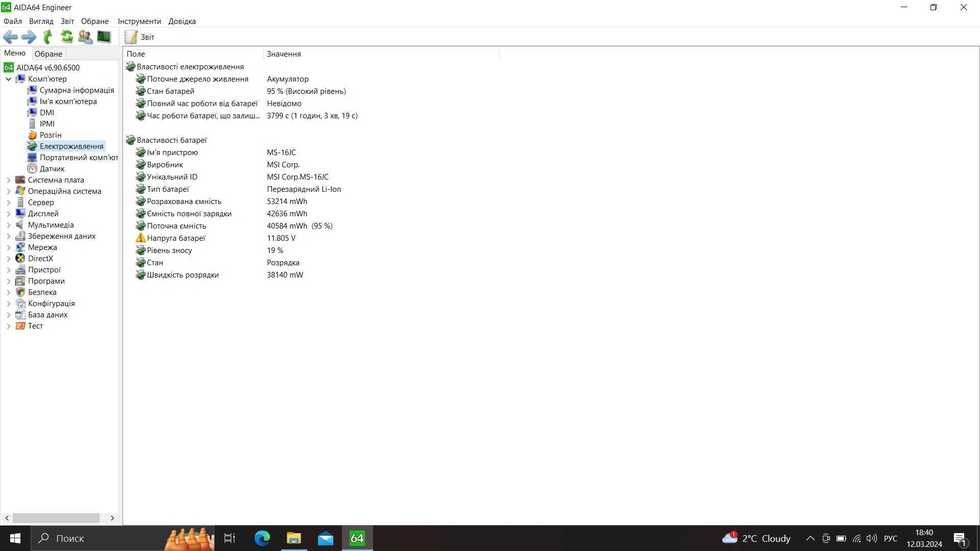The height and width of the screenshot is (551, 980).
Task: Click the Пристрої devices icon
Action: tap(20, 270)
